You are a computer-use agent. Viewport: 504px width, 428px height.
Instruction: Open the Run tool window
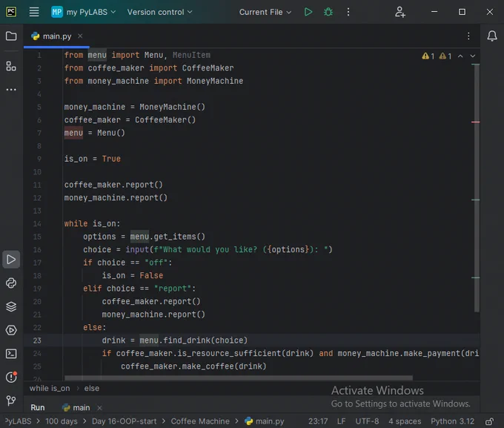11,260
